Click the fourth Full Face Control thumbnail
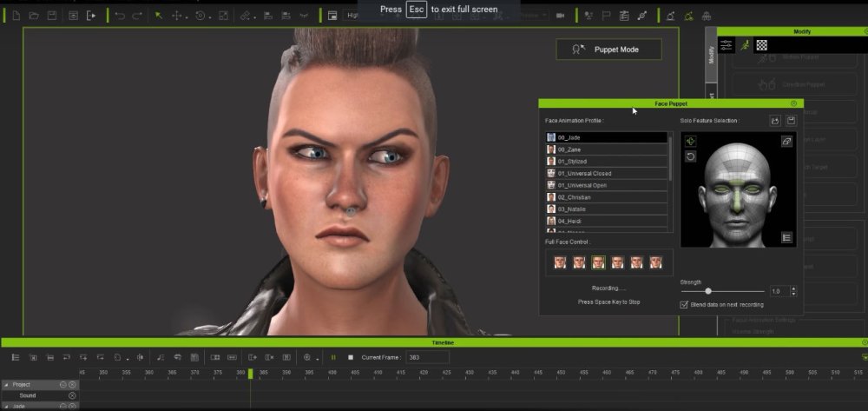 click(x=617, y=262)
